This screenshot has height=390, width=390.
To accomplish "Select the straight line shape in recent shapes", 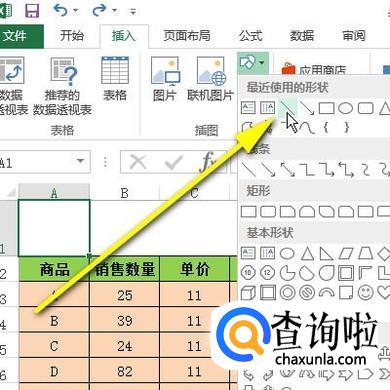I will (x=286, y=108).
